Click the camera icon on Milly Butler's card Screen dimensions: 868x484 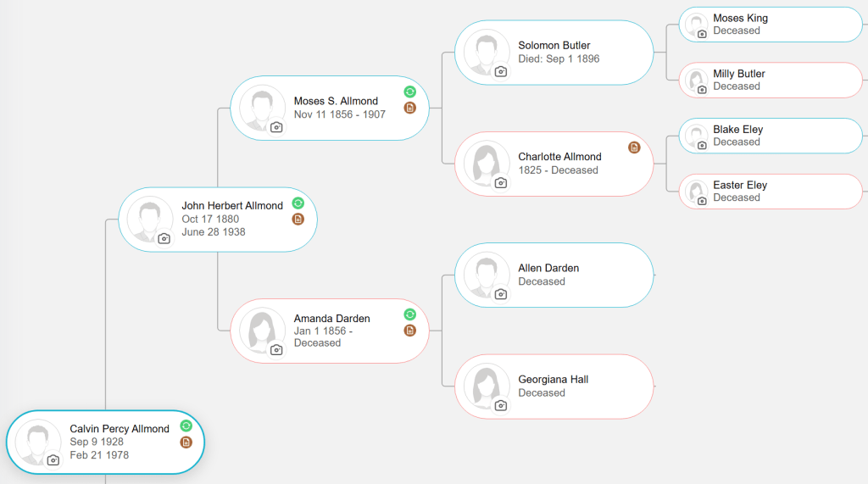(x=702, y=89)
